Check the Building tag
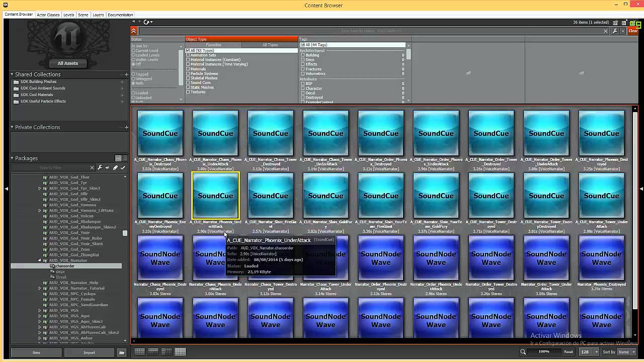This screenshot has height=362, width=644. pyautogui.click(x=303, y=55)
